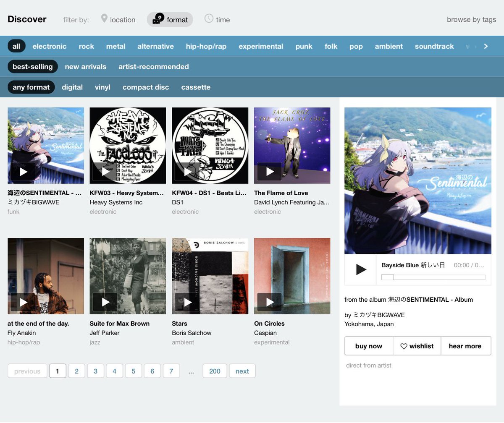Viewport: 504px width, 423px height.
Task: Click the heart icon on wishlist
Action: 404,346
